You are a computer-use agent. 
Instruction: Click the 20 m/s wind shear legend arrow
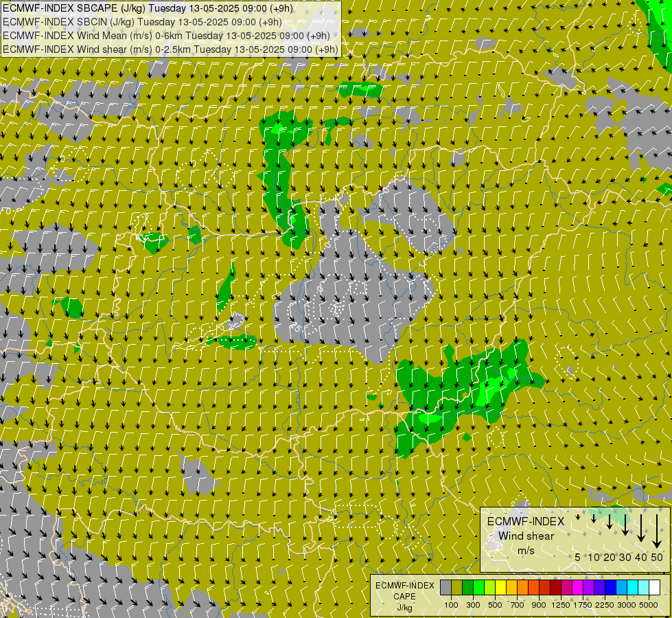610,521
